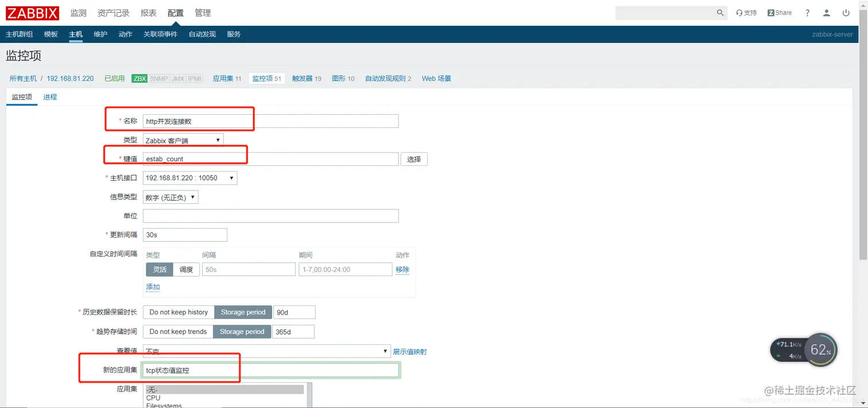
Task: Focus the 键值 input field
Action: [x=270, y=159]
